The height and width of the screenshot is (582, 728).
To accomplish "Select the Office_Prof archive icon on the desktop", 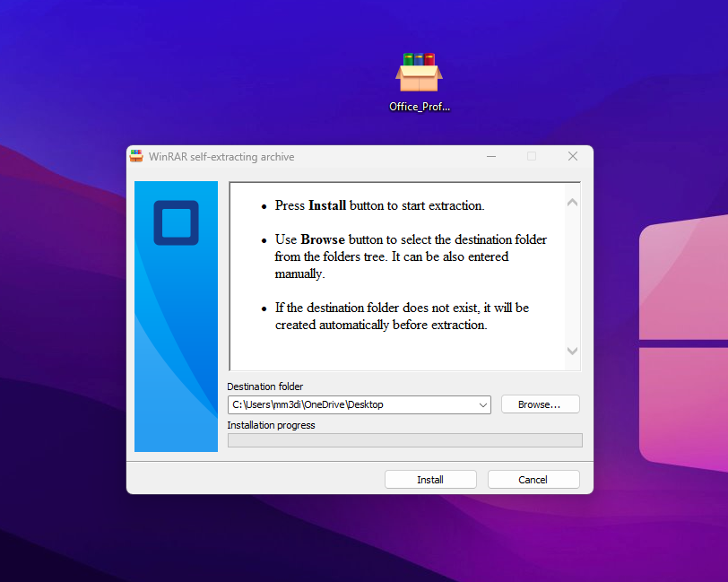I will click(420, 72).
